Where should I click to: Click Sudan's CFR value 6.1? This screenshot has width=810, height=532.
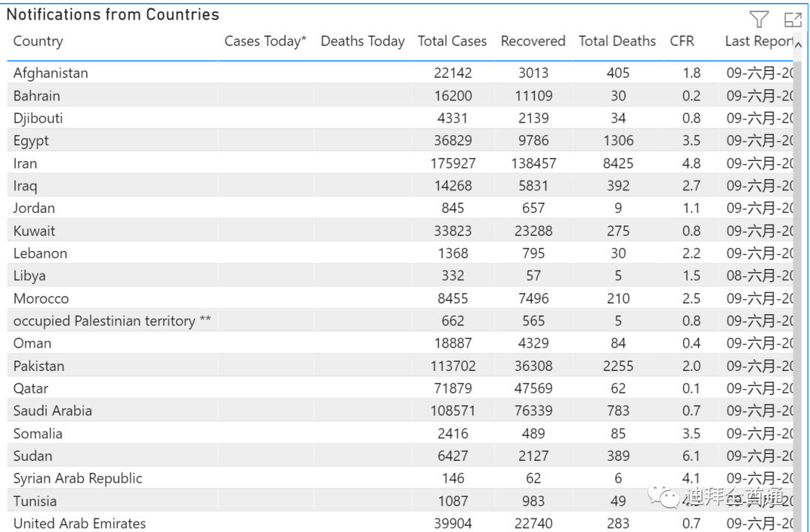(691, 456)
